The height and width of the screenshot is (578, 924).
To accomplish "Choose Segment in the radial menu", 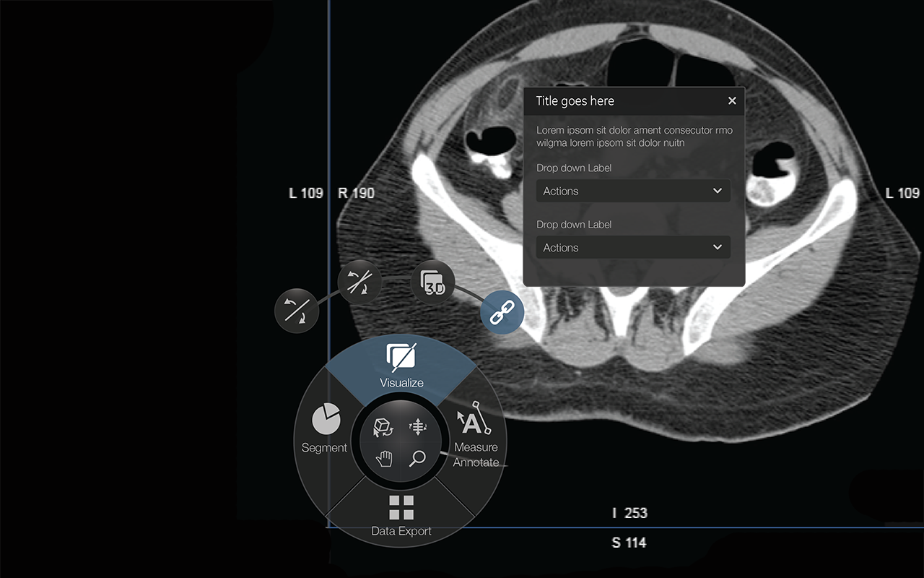I will click(x=324, y=431).
